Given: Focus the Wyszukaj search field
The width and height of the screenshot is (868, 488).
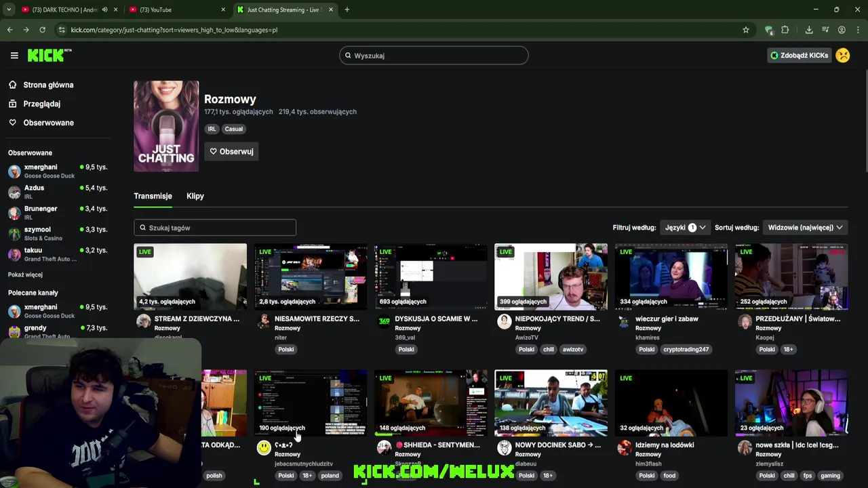Looking at the screenshot, I should pyautogui.click(x=434, y=56).
